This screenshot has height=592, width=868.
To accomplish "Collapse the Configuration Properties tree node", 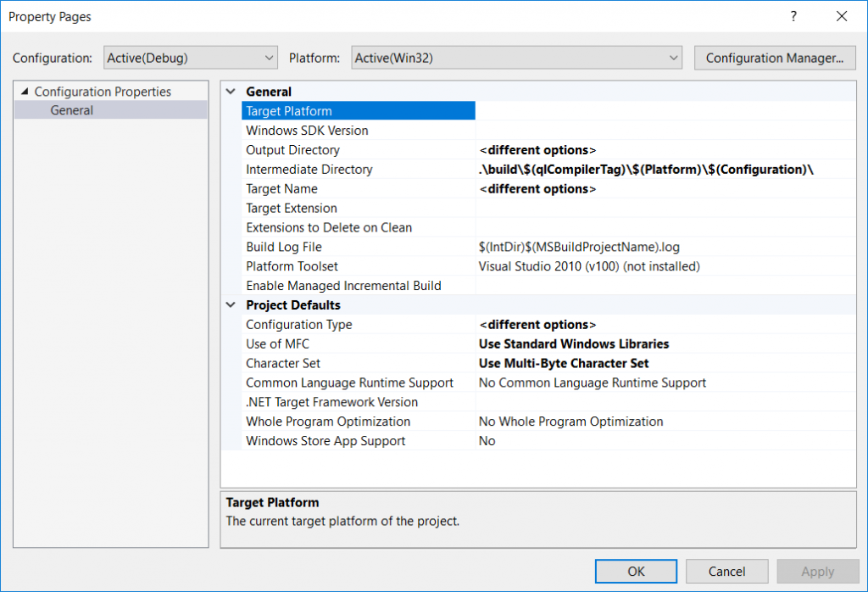I will (24, 92).
